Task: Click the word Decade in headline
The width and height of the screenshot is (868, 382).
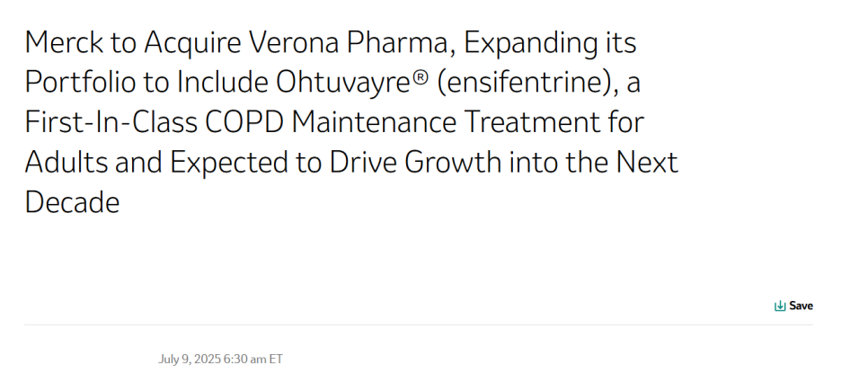Action: 73,201
